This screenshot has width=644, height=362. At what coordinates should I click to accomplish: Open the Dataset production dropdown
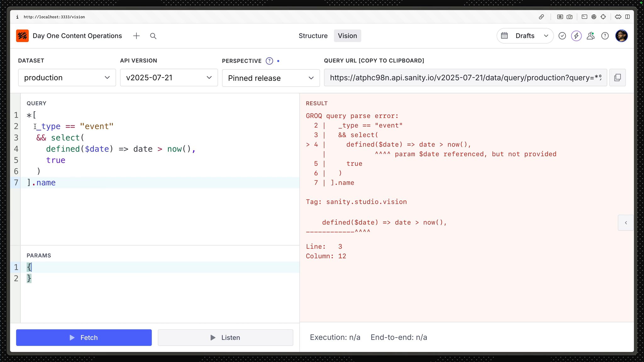coord(67,78)
